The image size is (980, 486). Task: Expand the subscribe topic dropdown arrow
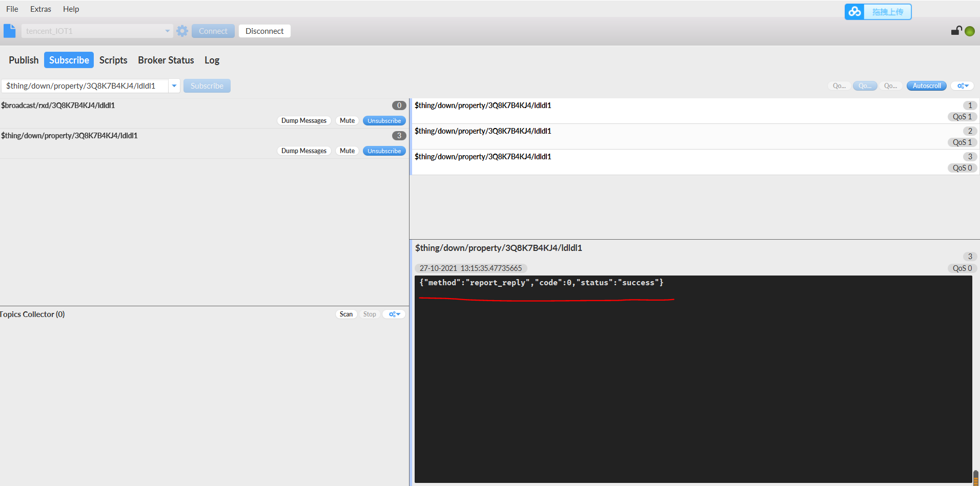[x=174, y=86]
